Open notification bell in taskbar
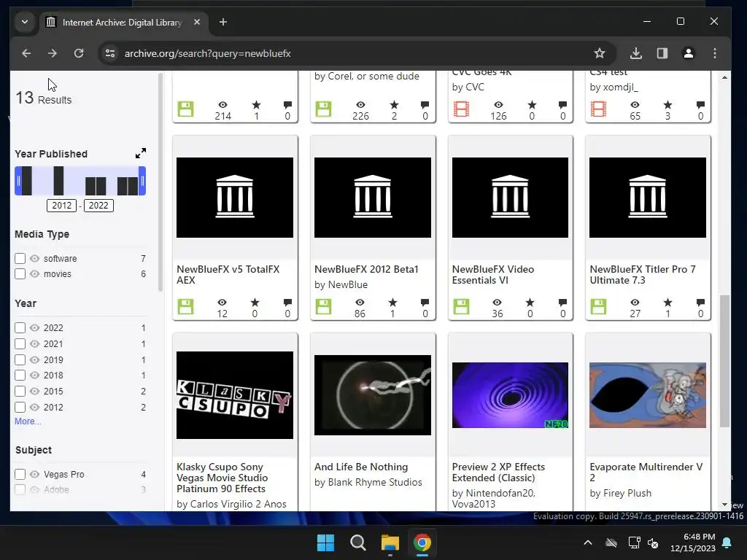The height and width of the screenshot is (560, 747). click(x=727, y=542)
